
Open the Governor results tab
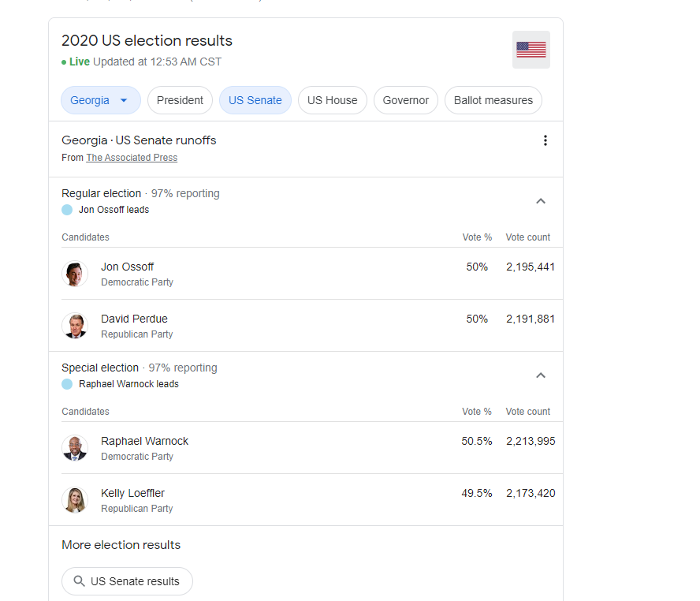[405, 100]
